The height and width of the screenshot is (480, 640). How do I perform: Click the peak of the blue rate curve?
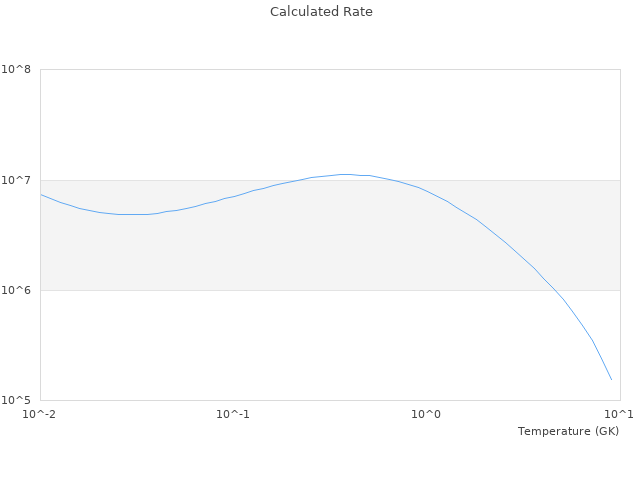345,174
